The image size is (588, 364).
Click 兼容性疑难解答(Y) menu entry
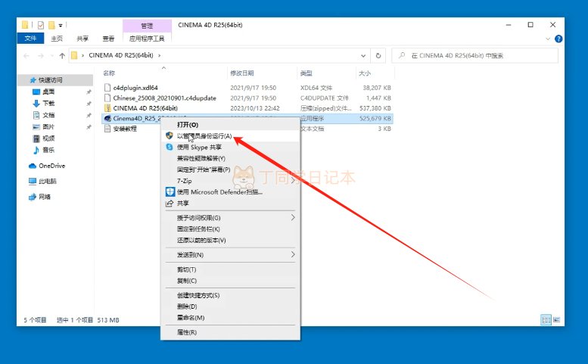click(201, 158)
